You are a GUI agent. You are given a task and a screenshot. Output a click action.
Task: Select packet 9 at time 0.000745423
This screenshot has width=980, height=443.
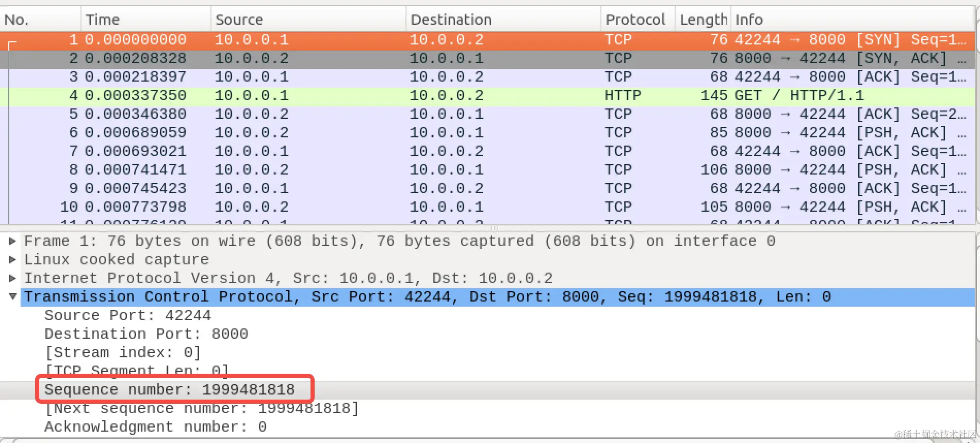487,188
